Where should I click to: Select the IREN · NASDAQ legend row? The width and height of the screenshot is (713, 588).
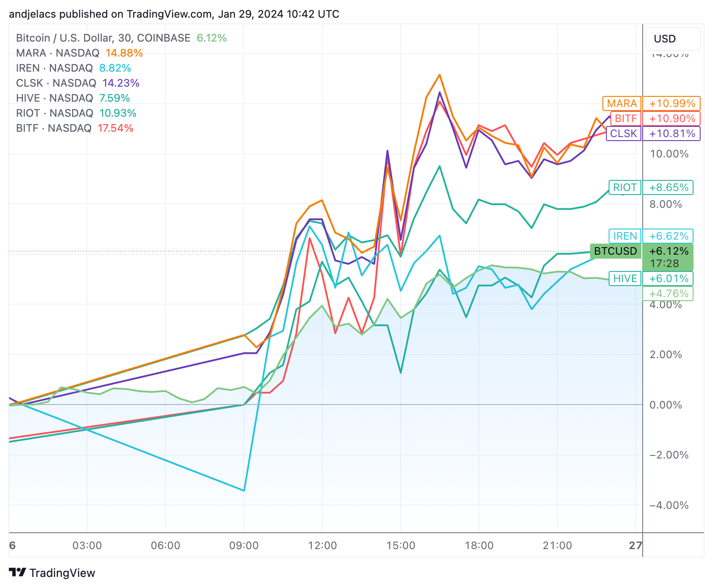point(73,68)
